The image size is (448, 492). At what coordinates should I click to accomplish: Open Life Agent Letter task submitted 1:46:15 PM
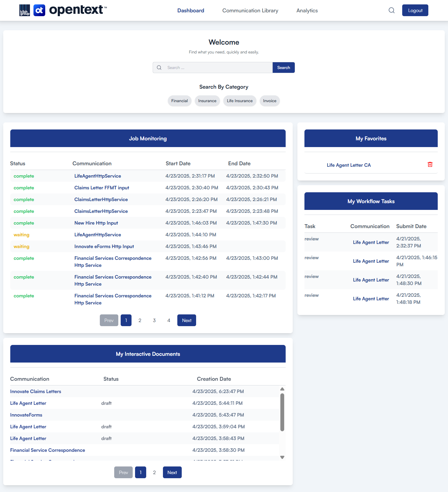(371, 261)
